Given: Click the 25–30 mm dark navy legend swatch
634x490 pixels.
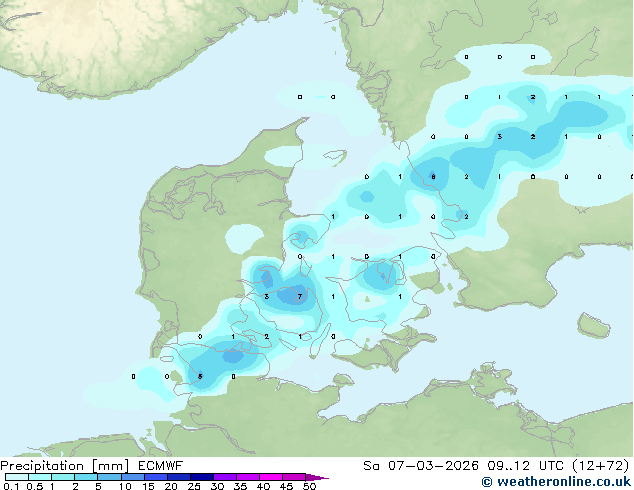Looking at the screenshot, I should pos(201,477).
